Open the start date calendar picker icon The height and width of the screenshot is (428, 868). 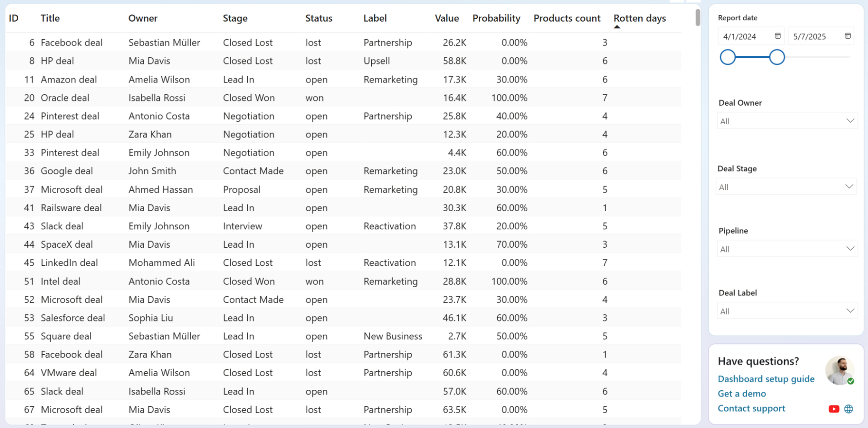coord(778,36)
